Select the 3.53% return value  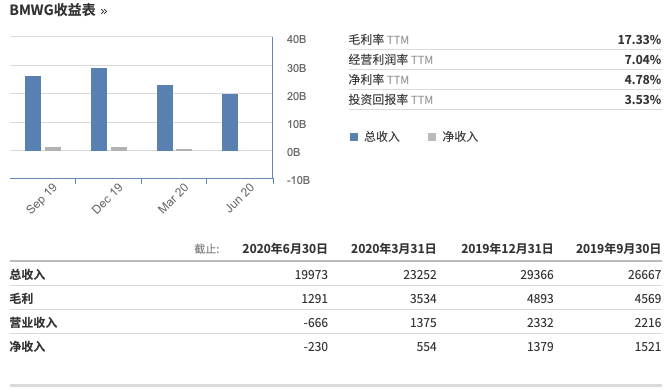(642, 100)
